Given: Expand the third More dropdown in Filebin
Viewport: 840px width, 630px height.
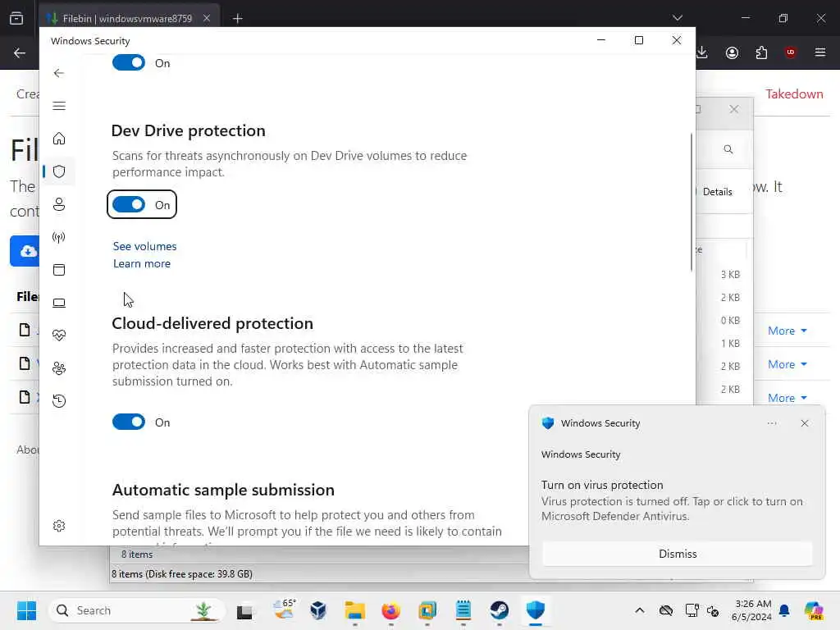Looking at the screenshot, I should tap(787, 398).
